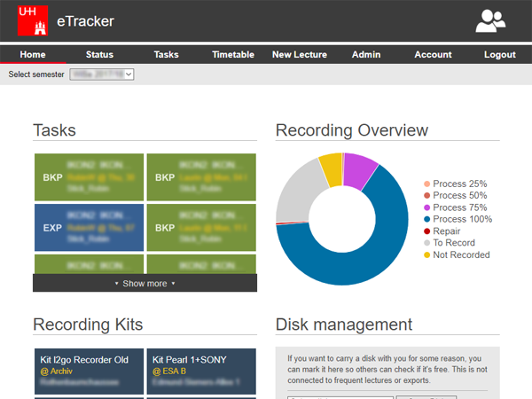
Task: Click the UHH eTracker logo
Action: tap(31, 20)
